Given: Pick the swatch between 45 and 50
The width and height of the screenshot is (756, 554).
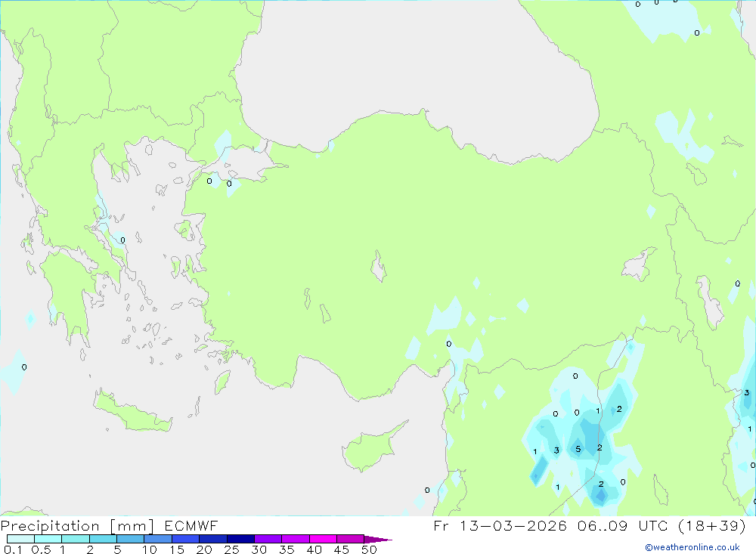Looking at the screenshot, I should point(351,539).
